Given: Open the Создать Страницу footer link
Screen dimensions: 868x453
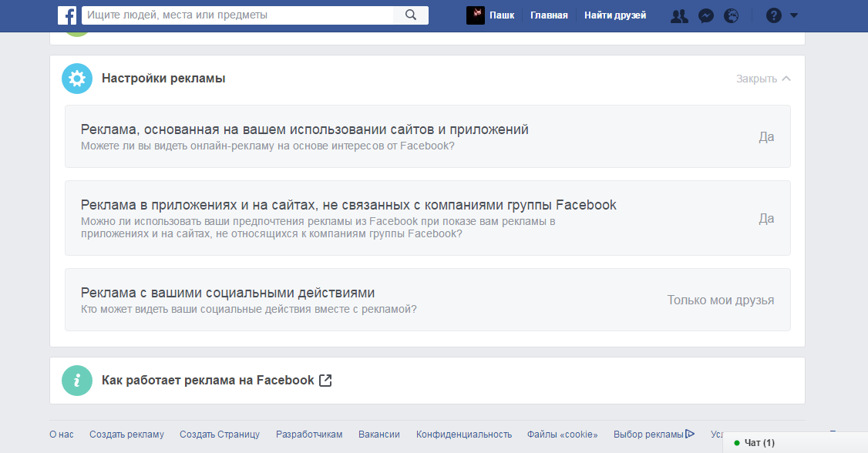Looking at the screenshot, I should (219, 435).
